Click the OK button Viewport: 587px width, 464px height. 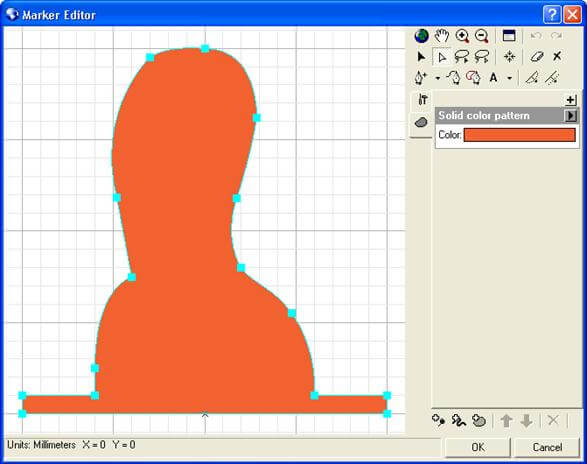coord(478,447)
